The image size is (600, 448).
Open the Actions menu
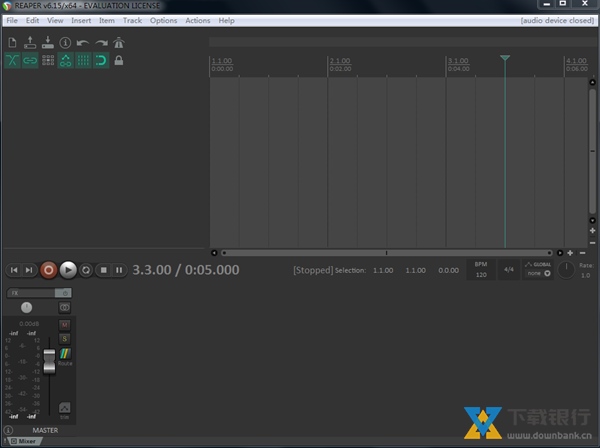pyautogui.click(x=198, y=20)
